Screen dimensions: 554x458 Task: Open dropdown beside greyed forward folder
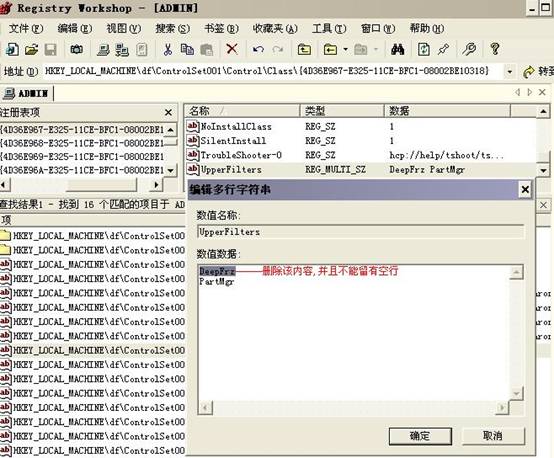point(376,49)
